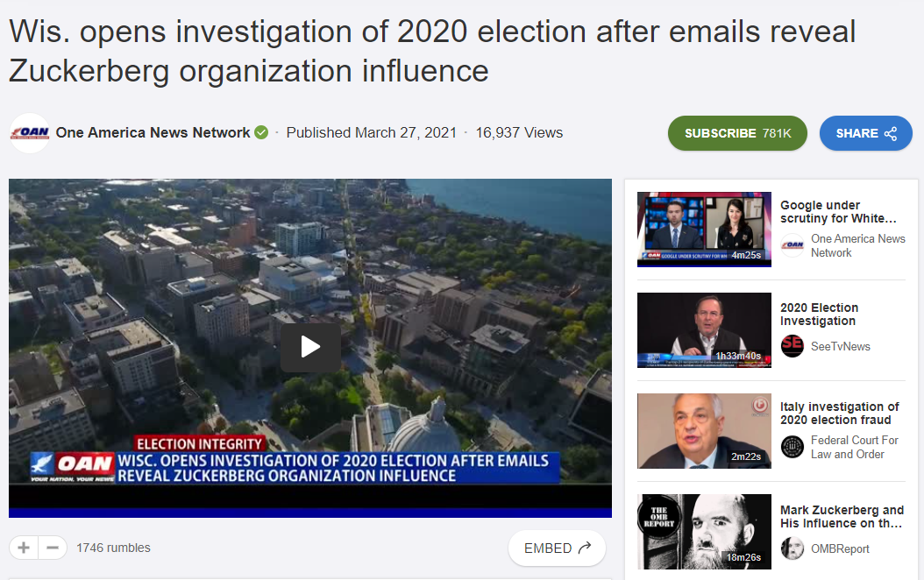This screenshot has width=924, height=580.
Task: Open Google under scrutiny video thumbnail
Action: (704, 230)
